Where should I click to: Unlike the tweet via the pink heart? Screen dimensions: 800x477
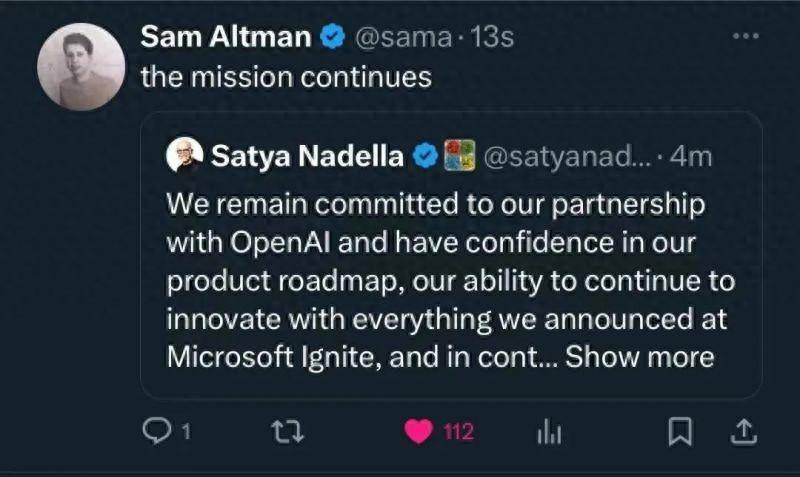click(x=418, y=432)
